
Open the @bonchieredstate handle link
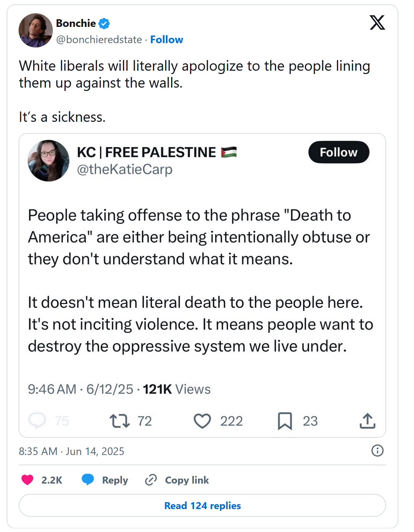(x=99, y=39)
